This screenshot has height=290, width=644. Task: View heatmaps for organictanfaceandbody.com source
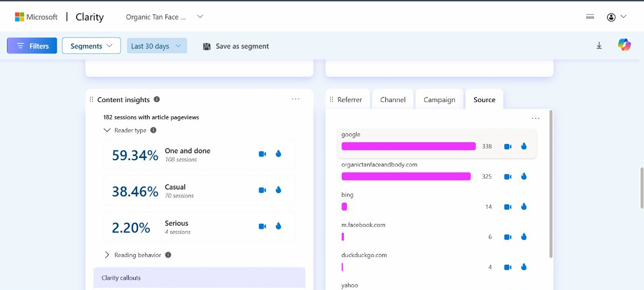523,177
